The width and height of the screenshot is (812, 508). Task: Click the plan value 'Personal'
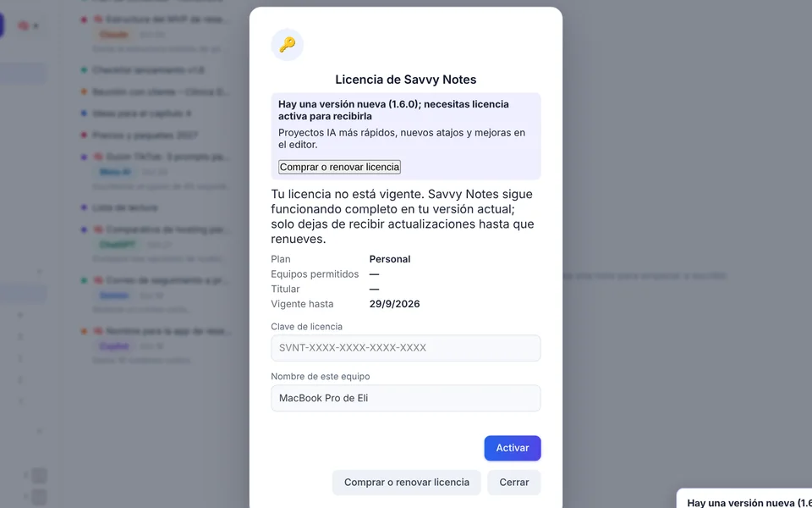[x=390, y=259]
